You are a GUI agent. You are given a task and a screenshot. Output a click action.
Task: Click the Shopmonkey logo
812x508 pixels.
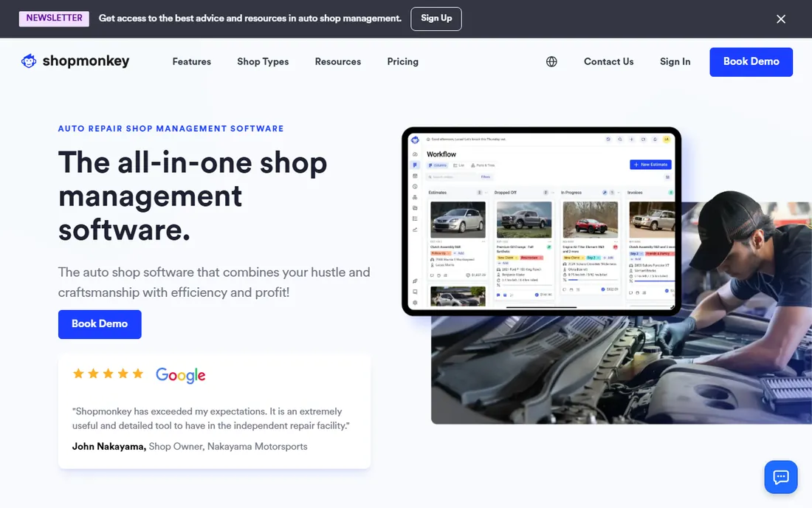point(75,61)
